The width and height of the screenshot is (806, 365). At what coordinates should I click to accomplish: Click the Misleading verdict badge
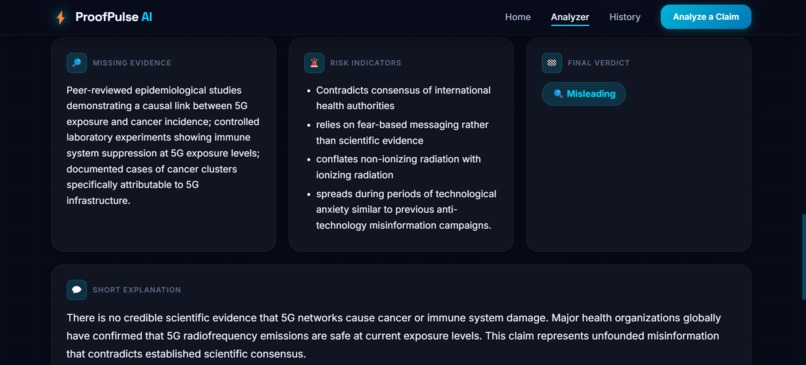tap(584, 94)
